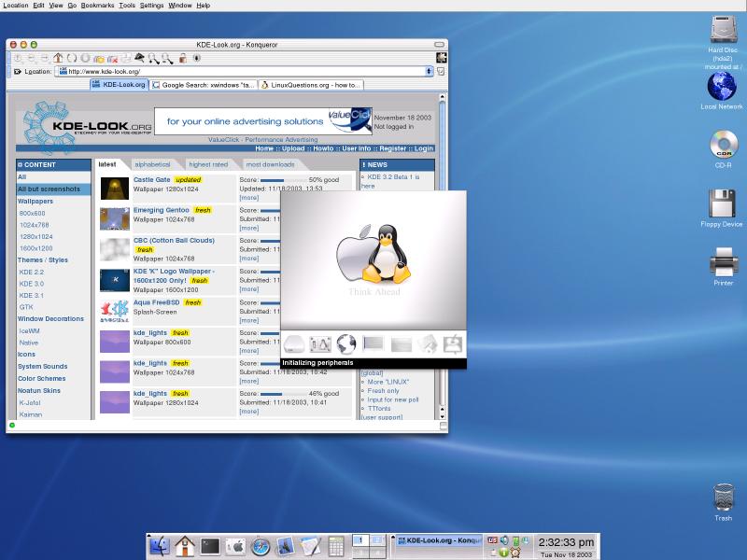Click the 'KDE 3.2 Beta 1 is here' news link
This screenshot has width=747, height=560.
tap(390, 181)
